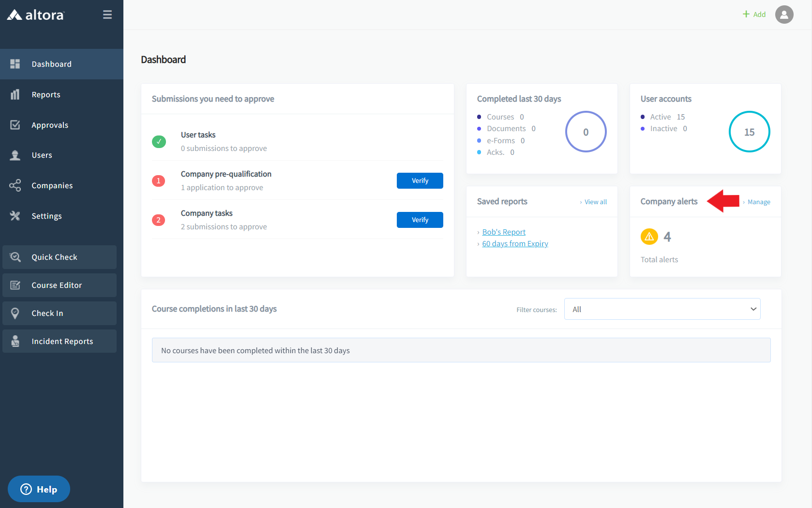Image resolution: width=812 pixels, height=508 pixels.
Task: Open the 60 days from Expiry report
Action: (515, 244)
